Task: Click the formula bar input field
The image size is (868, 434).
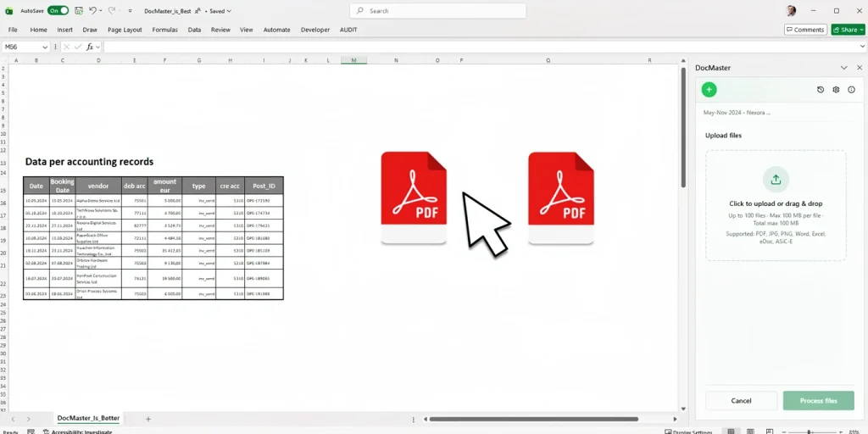Action: point(480,47)
